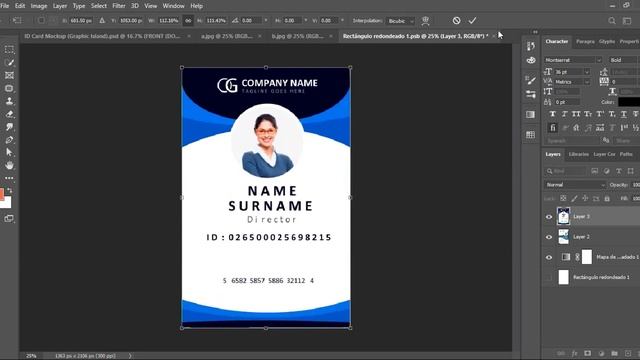Select the Frame tool

click(9, 76)
